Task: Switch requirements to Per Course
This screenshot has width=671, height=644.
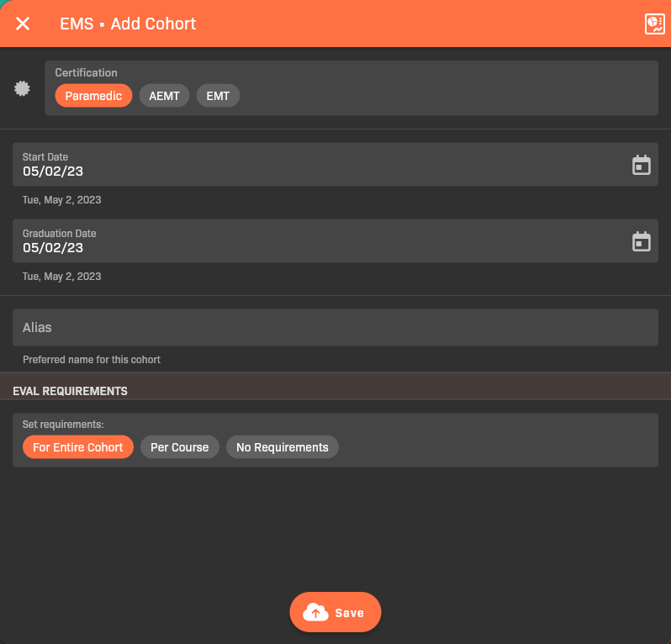Action: coord(179,447)
